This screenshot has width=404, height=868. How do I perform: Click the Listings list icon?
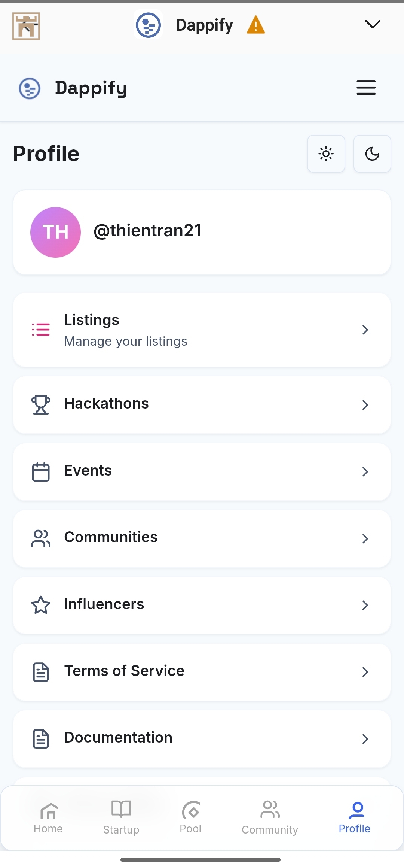point(41,330)
